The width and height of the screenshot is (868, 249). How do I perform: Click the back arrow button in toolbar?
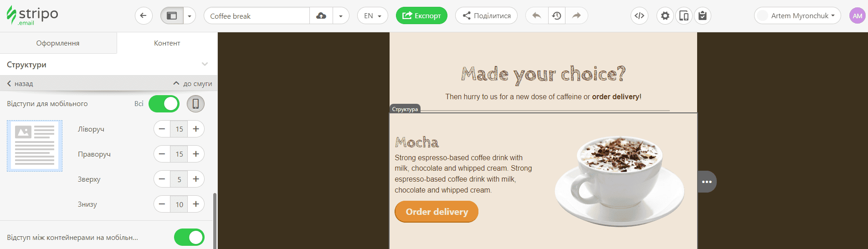(144, 16)
